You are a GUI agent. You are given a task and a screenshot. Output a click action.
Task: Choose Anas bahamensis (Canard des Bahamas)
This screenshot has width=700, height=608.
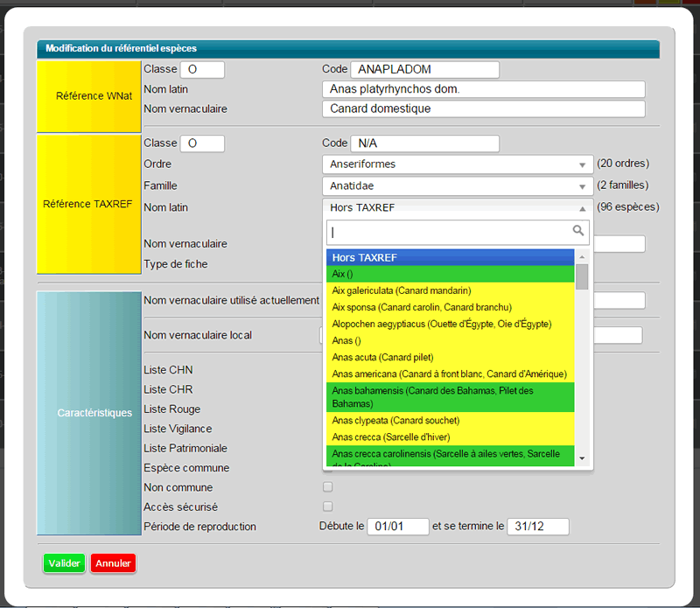coord(450,397)
